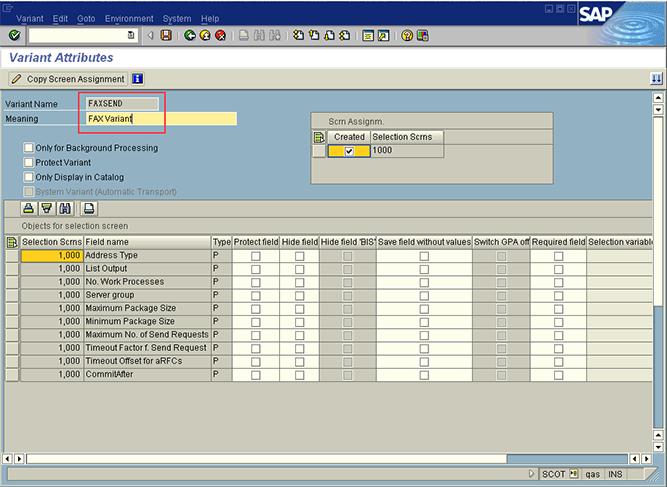Image resolution: width=667 pixels, height=487 pixels.
Task: Click the Variant Name field FAXSEND
Action: [122, 104]
